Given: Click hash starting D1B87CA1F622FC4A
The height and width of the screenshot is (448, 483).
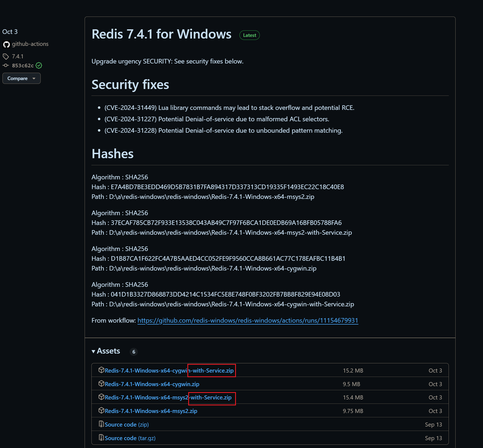Looking at the screenshot, I should point(228,259).
